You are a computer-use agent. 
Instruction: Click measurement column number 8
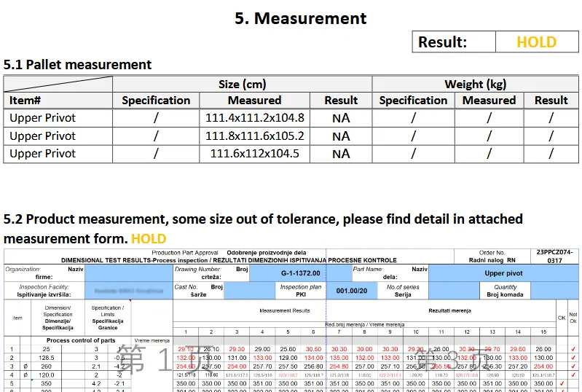364,332
